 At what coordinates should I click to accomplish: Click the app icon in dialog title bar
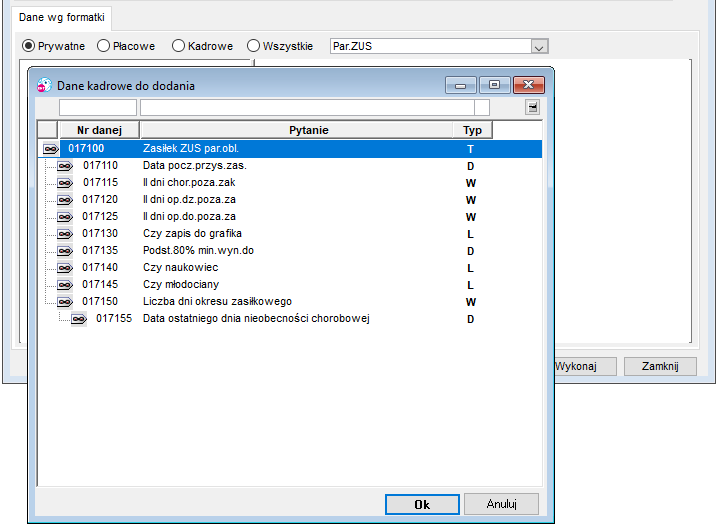(x=44, y=85)
